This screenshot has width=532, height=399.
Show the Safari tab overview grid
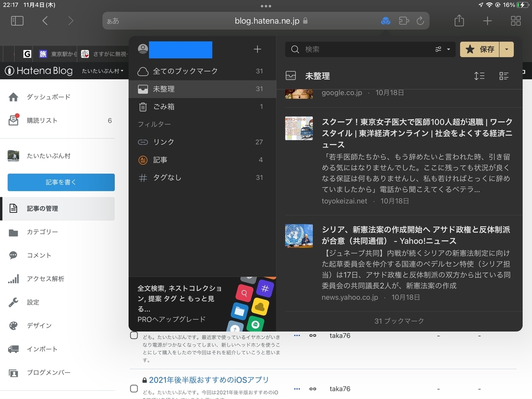click(516, 21)
